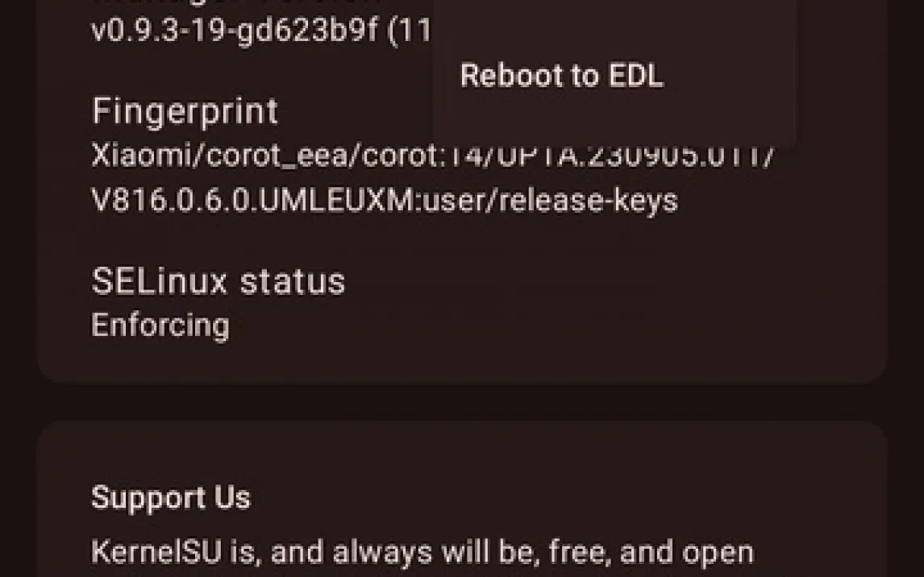
Task: Tap the Enforcing status value
Action: [x=161, y=325]
